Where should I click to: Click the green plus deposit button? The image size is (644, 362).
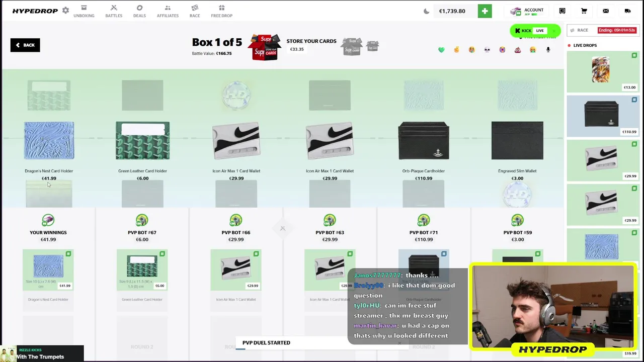point(485,11)
